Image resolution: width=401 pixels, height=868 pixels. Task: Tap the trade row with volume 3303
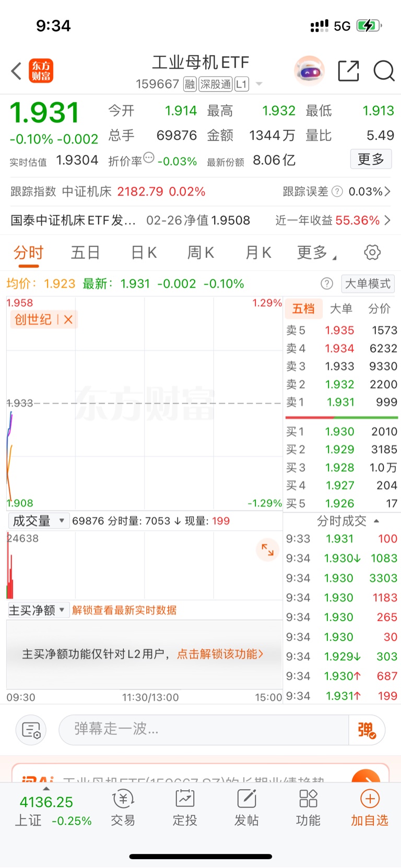coord(341,578)
